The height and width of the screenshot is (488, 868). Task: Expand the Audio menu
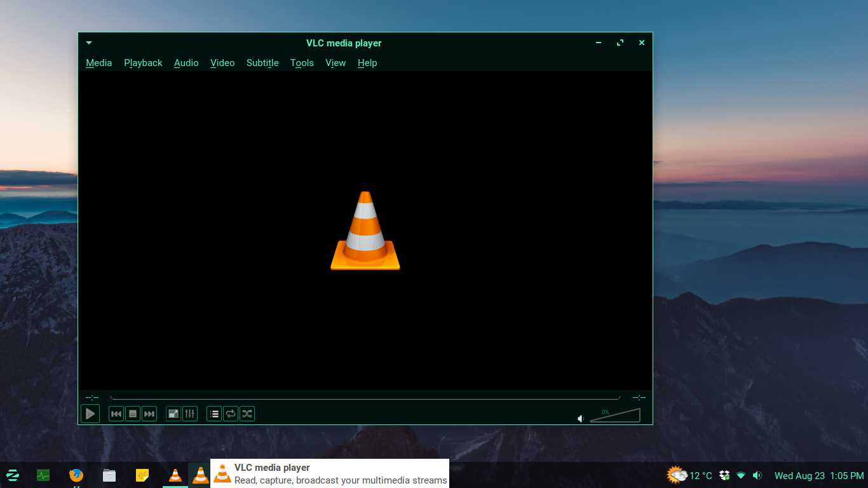186,63
